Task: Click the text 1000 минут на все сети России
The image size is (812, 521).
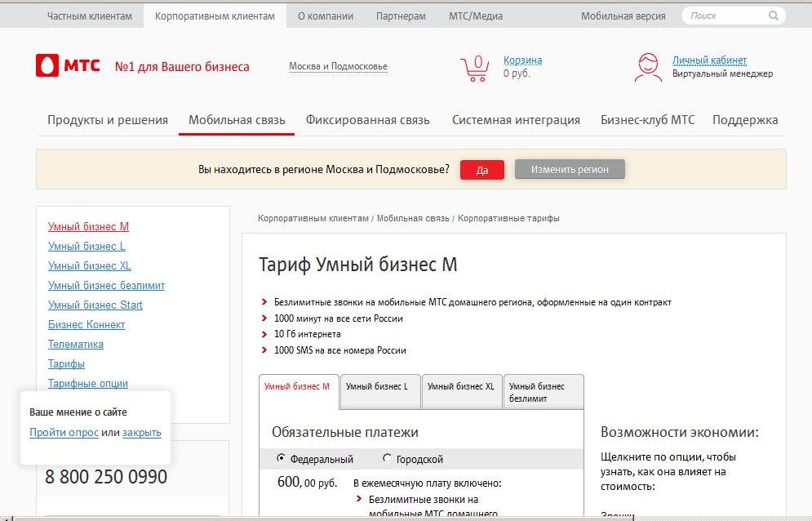Action: click(x=338, y=318)
